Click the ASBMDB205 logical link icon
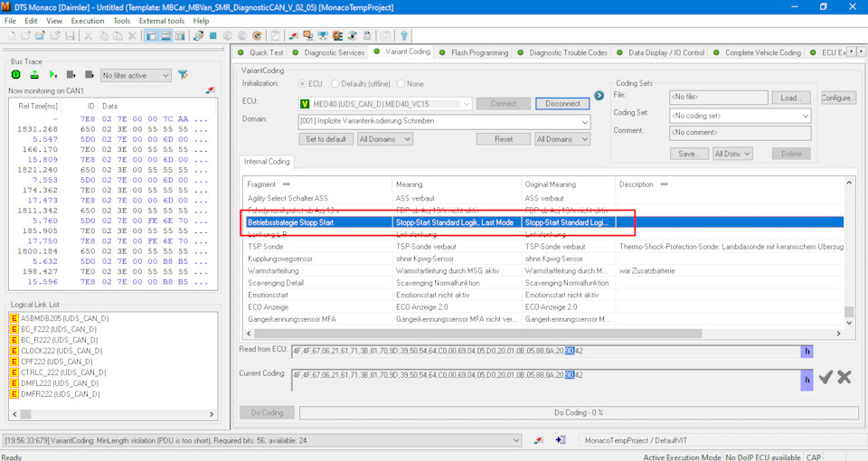The width and height of the screenshot is (868, 461). pyautogui.click(x=14, y=318)
